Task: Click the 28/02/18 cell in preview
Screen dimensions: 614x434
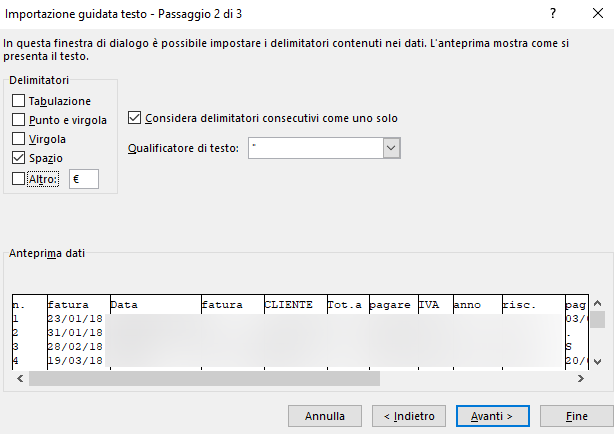Action: (x=75, y=347)
